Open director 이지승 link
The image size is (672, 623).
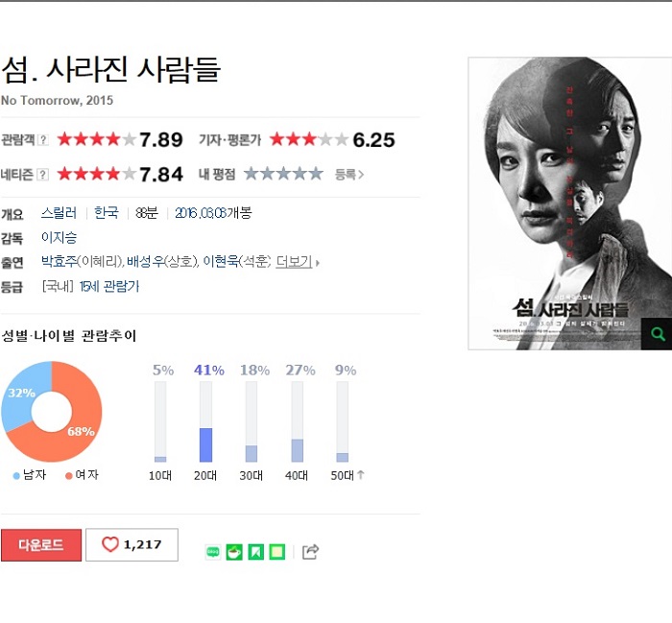coord(60,237)
